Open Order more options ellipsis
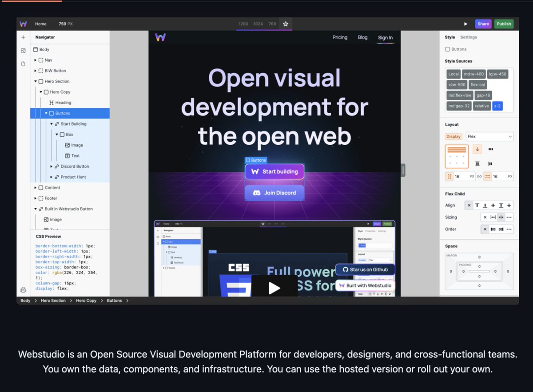Screen dimensions: 533x392 point(509,229)
